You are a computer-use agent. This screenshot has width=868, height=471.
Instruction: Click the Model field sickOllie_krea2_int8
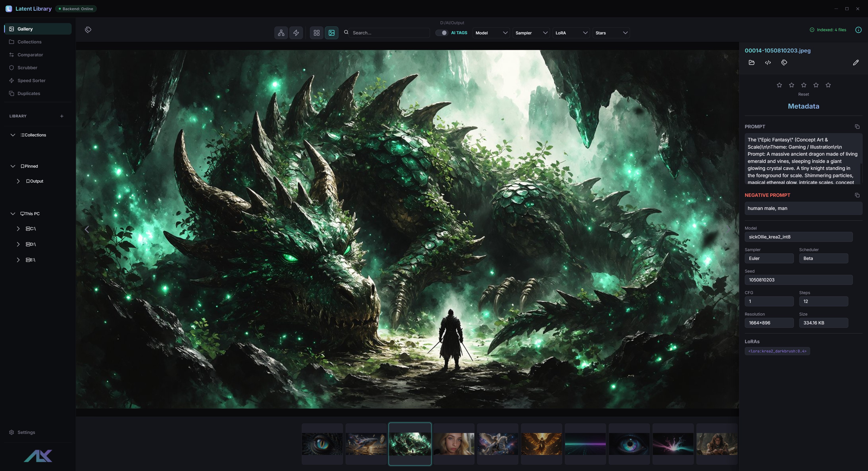(x=798, y=237)
